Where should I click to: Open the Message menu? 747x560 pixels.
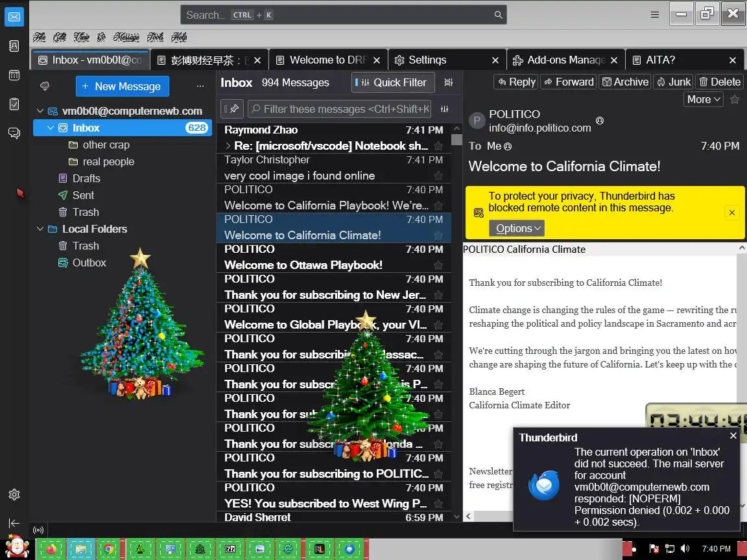[x=126, y=37]
